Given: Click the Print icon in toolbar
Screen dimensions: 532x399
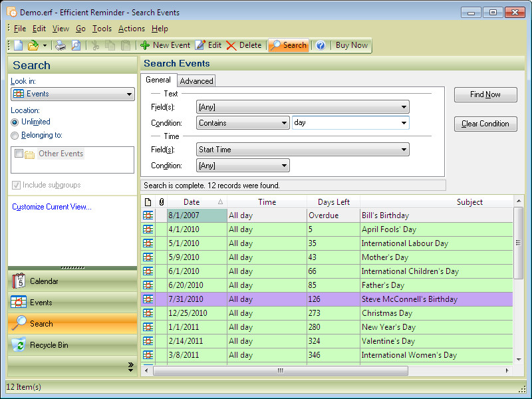Looking at the screenshot, I should tap(61, 45).
